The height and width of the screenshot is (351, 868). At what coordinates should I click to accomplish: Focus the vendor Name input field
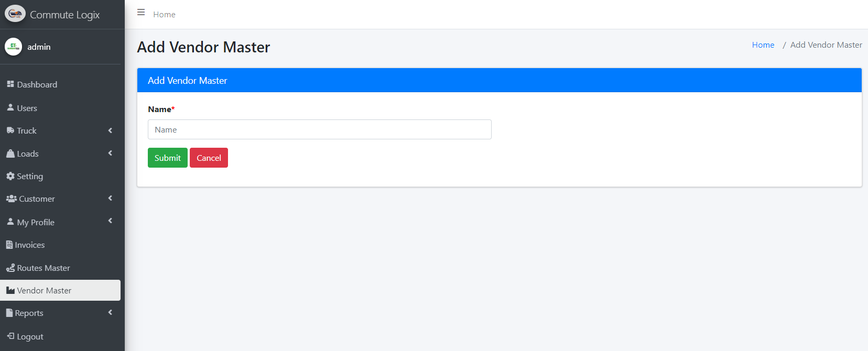point(319,129)
